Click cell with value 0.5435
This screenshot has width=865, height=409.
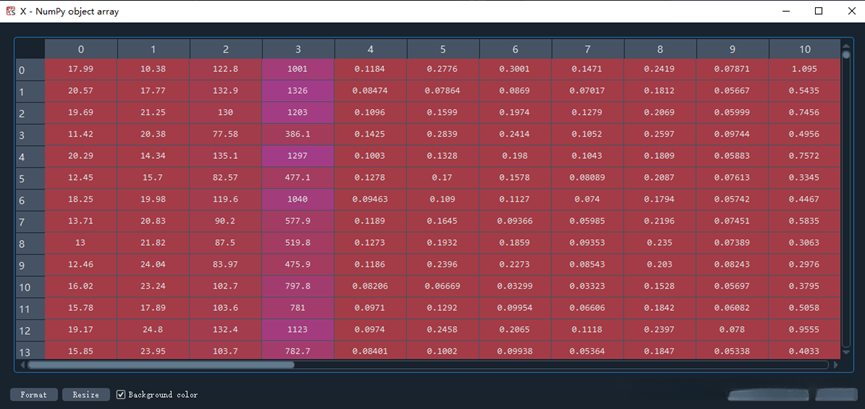tap(805, 91)
